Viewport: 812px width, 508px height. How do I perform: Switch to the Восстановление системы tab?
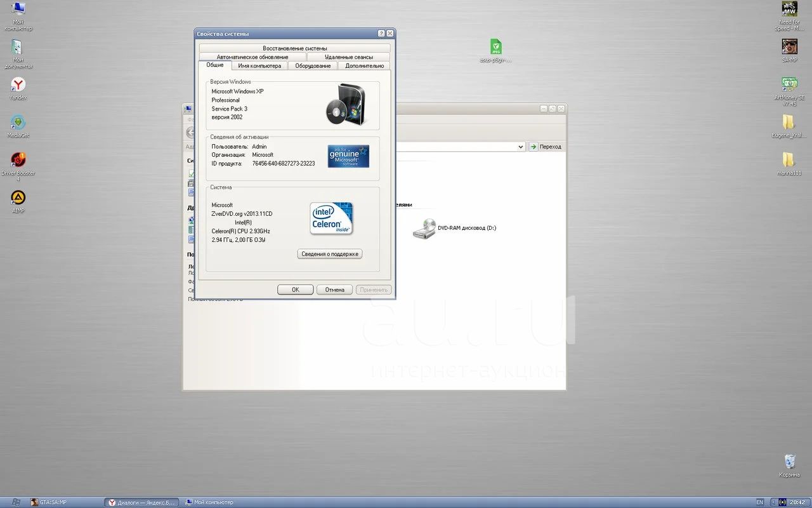[294, 48]
